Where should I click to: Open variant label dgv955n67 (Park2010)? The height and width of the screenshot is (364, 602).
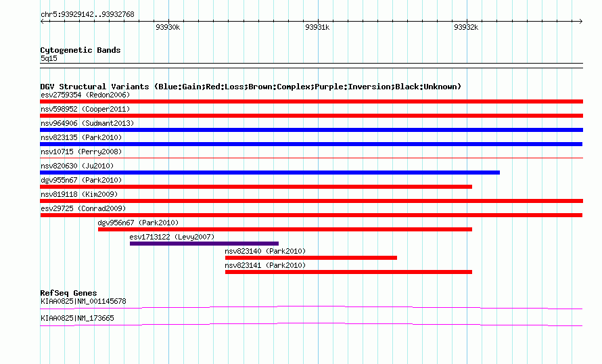pyautogui.click(x=81, y=180)
